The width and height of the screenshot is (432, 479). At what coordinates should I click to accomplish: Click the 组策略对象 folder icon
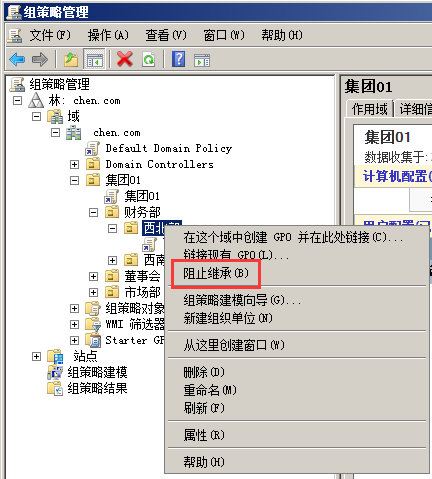93,308
